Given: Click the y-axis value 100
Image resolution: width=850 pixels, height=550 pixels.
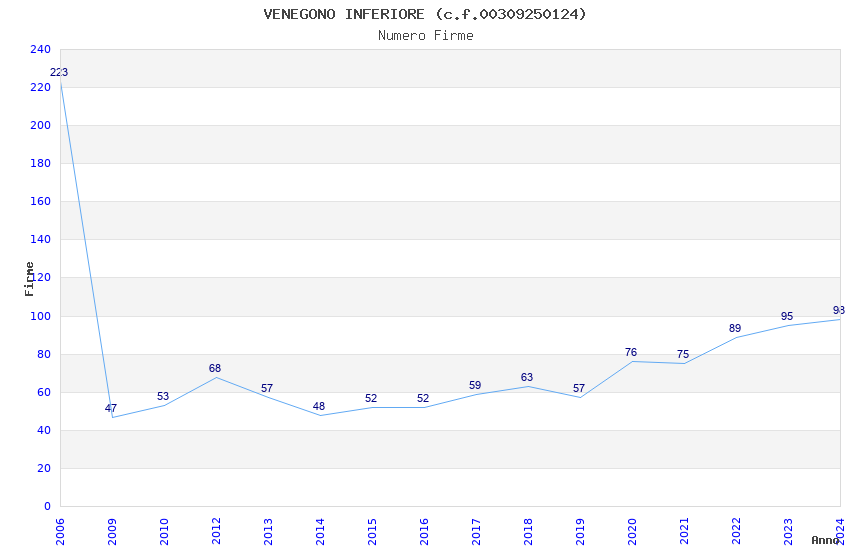Looking at the screenshot, I should tap(41, 316).
